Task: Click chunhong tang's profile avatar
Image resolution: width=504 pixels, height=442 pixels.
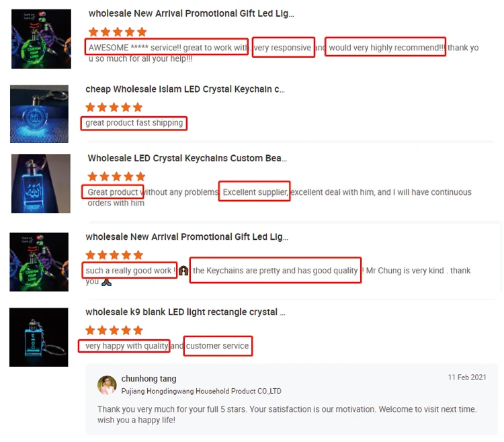Action: tap(107, 385)
